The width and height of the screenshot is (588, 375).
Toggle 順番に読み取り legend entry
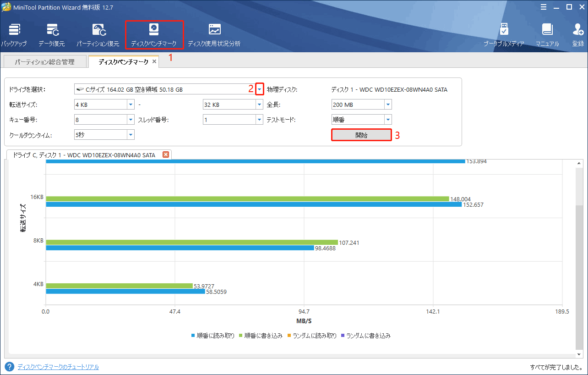coord(213,336)
